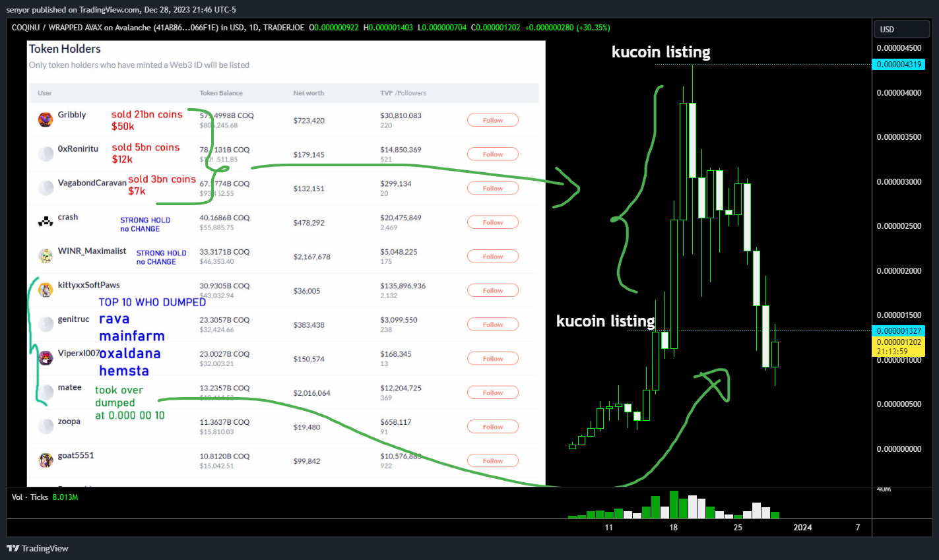Open the USD currency selector

[x=903, y=29]
